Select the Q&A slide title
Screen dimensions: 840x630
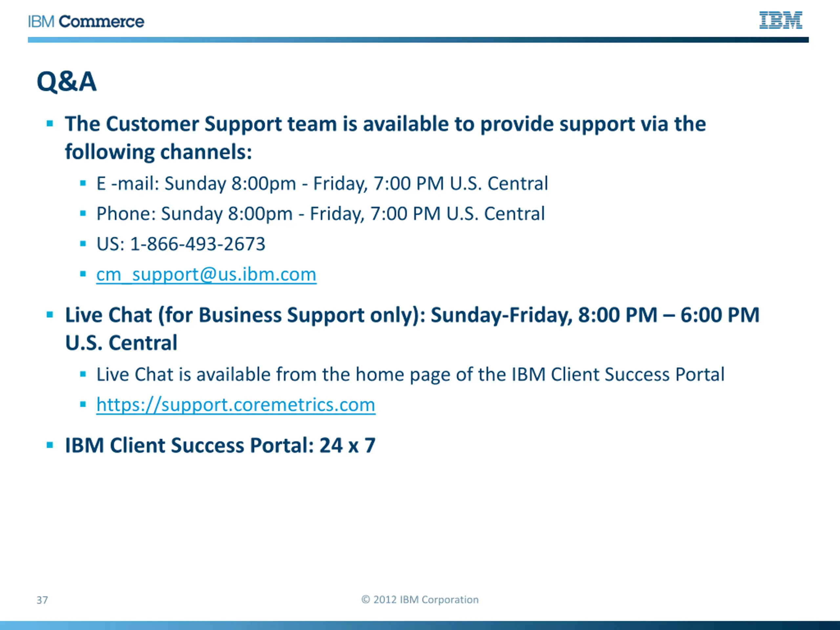(x=67, y=81)
